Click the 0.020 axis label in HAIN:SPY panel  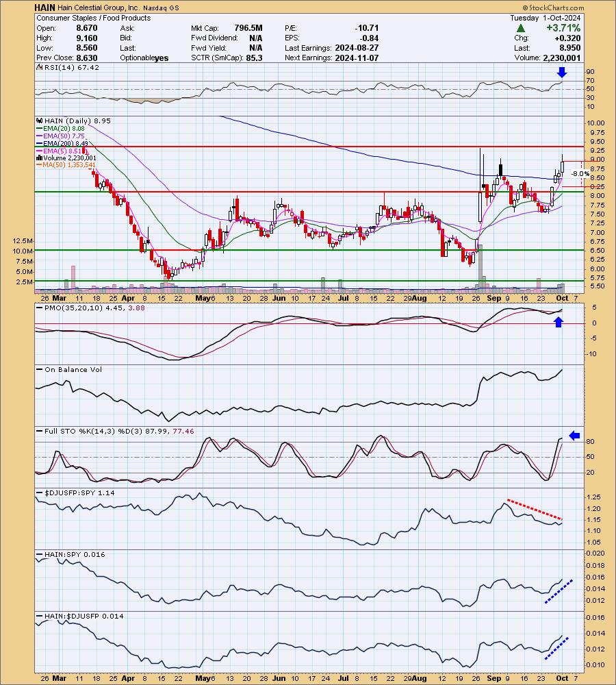click(x=596, y=553)
